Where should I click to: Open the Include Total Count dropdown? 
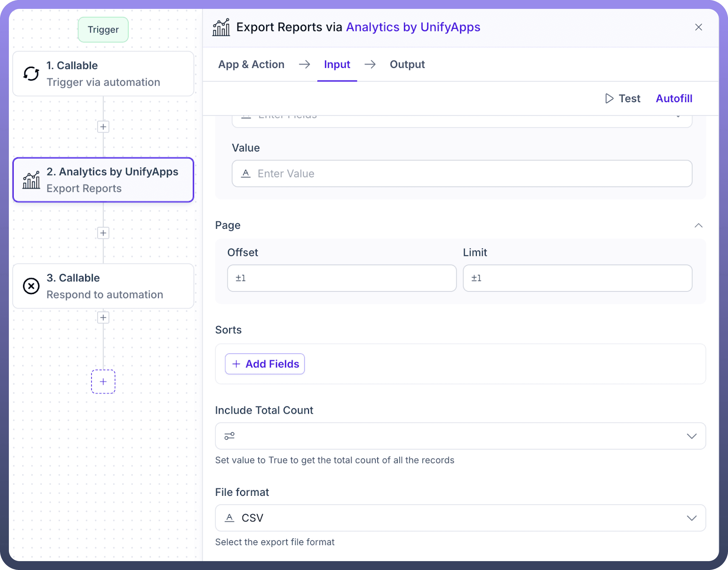point(692,436)
